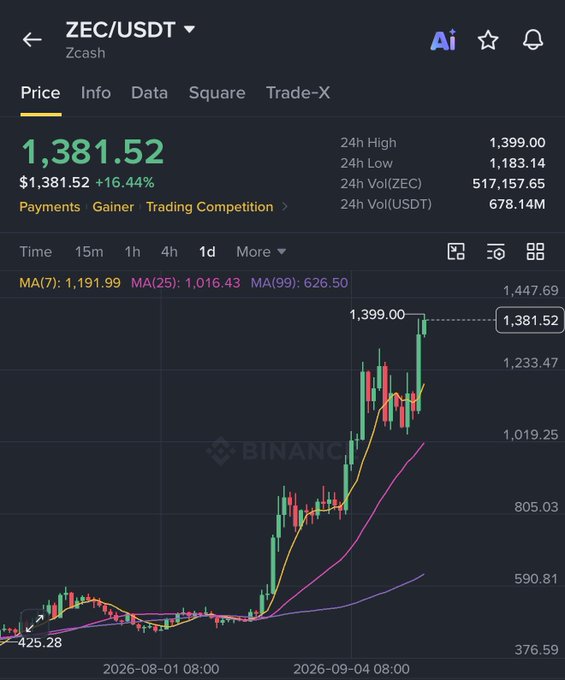Tap the $1,381.52 dollar price text
Viewport: 565px width, 680px height.
(55, 183)
